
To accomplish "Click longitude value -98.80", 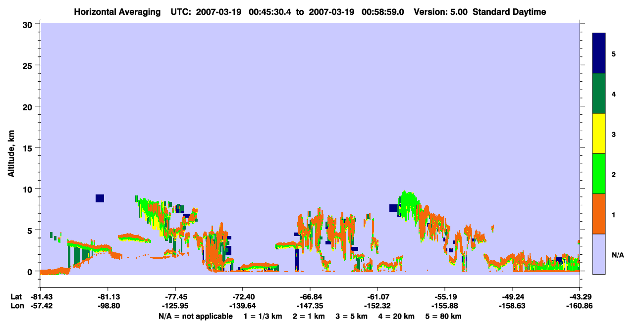I will click(x=107, y=306).
